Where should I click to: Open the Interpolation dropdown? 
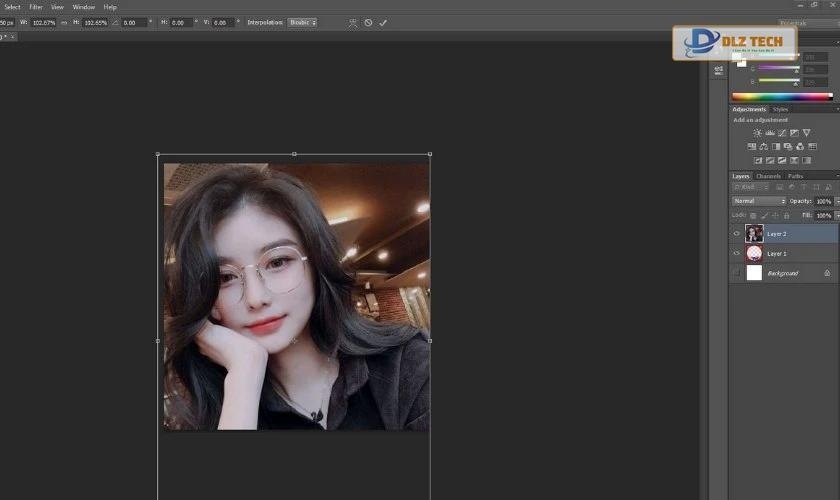tap(302, 22)
